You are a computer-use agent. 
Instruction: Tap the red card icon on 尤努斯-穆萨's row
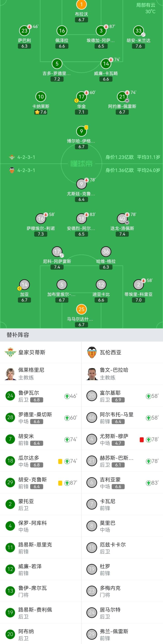coord(141,440)
